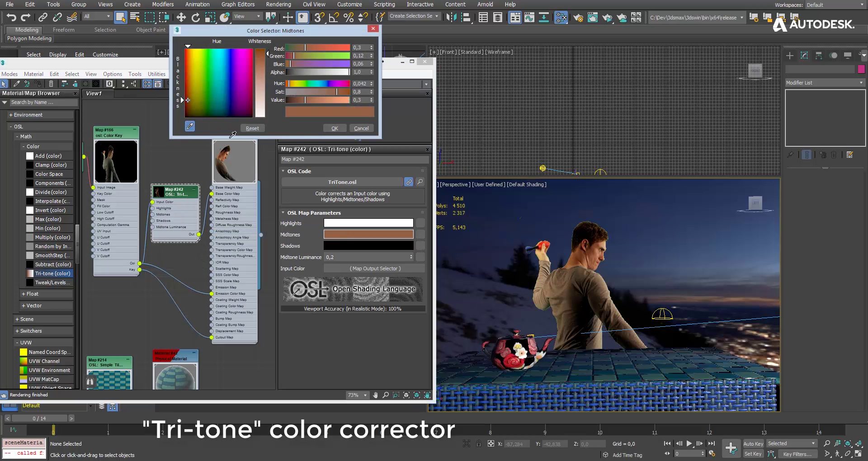The width and height of the screenshot is (868, 461).
Task: Open Utilities menu in material editor
Action: [156, 74]
